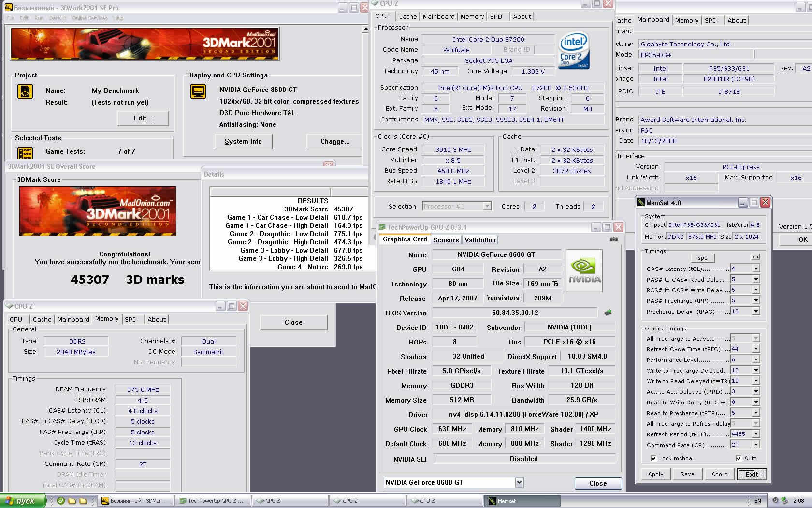
Task: Open the Validation tab in GPU-Z
Action: (x=480, y=240)
